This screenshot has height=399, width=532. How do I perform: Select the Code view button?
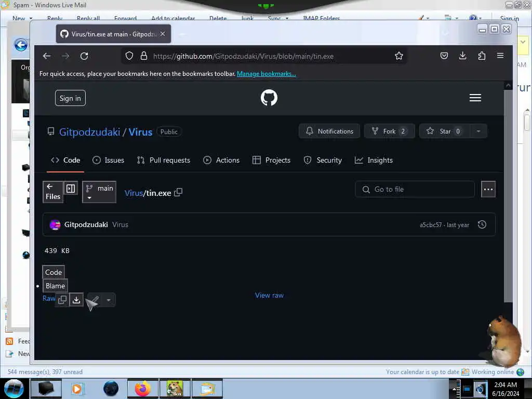54,272
